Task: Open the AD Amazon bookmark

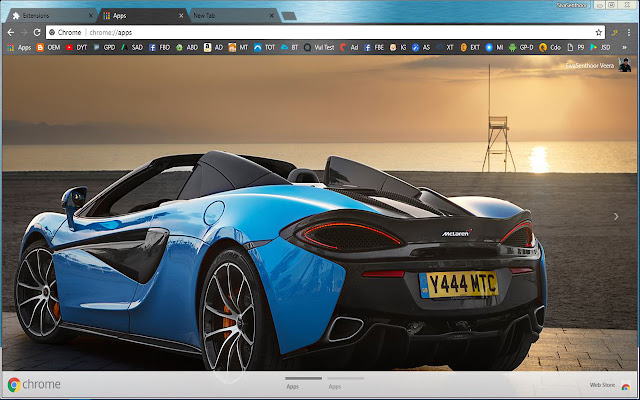Action: coord(213,47)
